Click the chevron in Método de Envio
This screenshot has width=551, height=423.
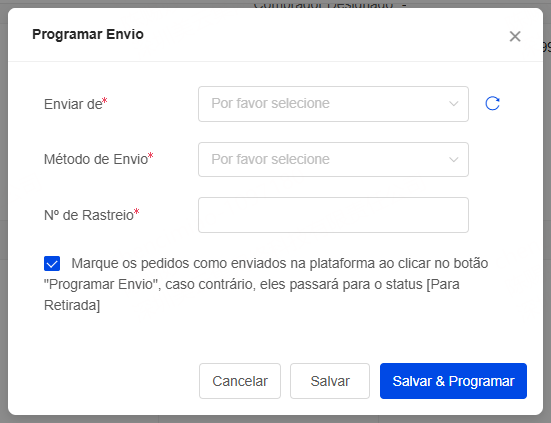454,160
